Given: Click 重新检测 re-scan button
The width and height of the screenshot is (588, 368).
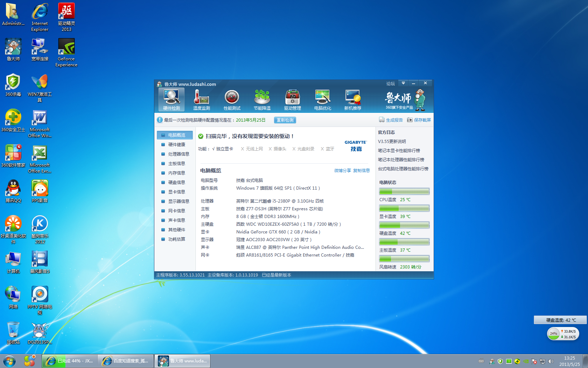Looking at the screenshot, I should (x=285, y=120).
